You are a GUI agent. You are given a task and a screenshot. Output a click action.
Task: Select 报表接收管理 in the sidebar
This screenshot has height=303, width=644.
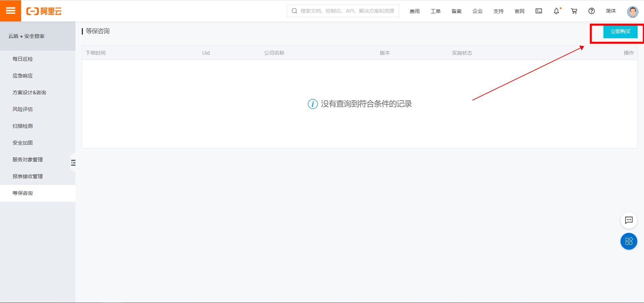[x=38, y=176]
